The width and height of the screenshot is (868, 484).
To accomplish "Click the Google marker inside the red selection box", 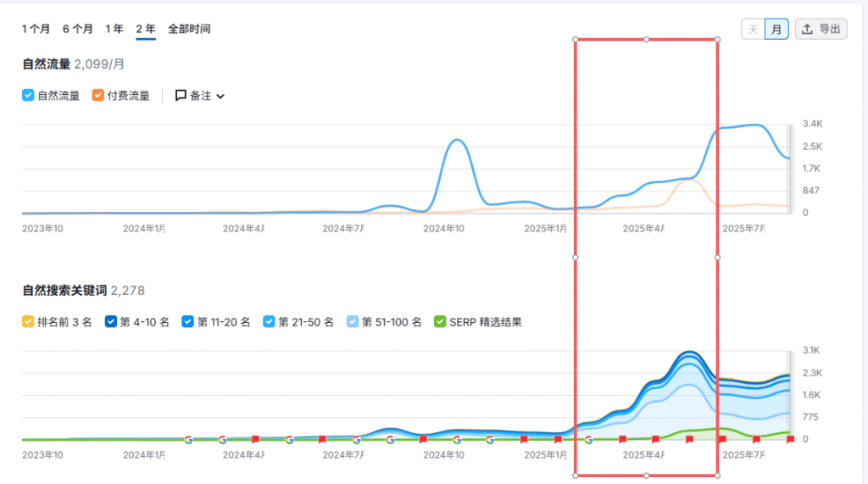I will [x=589, y=440].
